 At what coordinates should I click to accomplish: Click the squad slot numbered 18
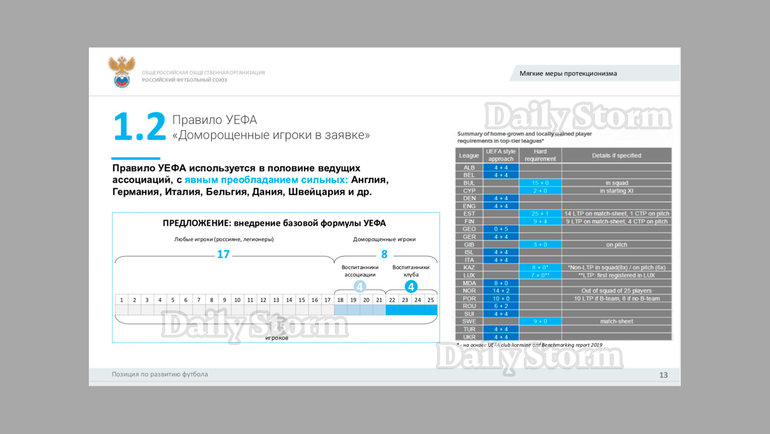[340, 299]
